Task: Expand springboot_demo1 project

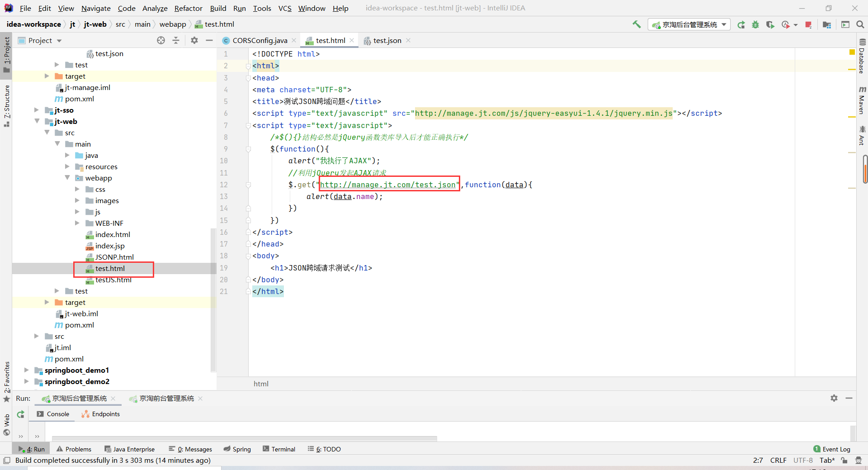Action: click(26, 370)
